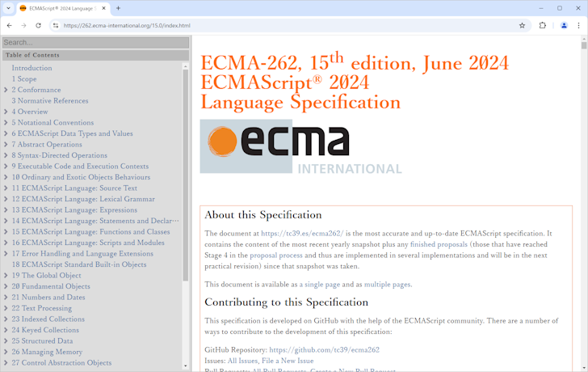Expand 6 ECMAScript Data Types and Values
This screenshot has height=372, width=588.
click(6, 133)
